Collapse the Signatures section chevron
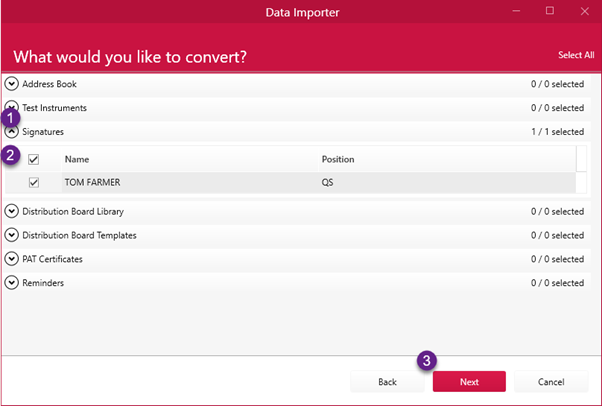Screen dimensions: 602x406 pos(12,132)
